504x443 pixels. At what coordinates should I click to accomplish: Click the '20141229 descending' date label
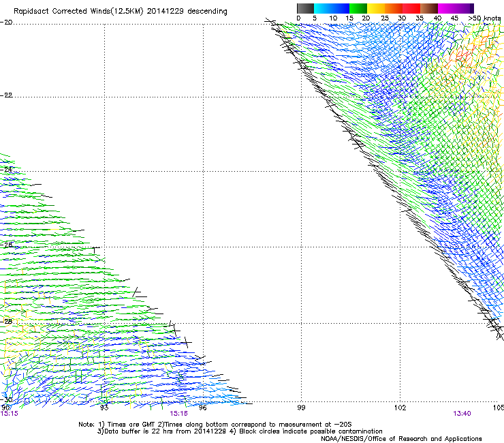[x=187, y=12]
